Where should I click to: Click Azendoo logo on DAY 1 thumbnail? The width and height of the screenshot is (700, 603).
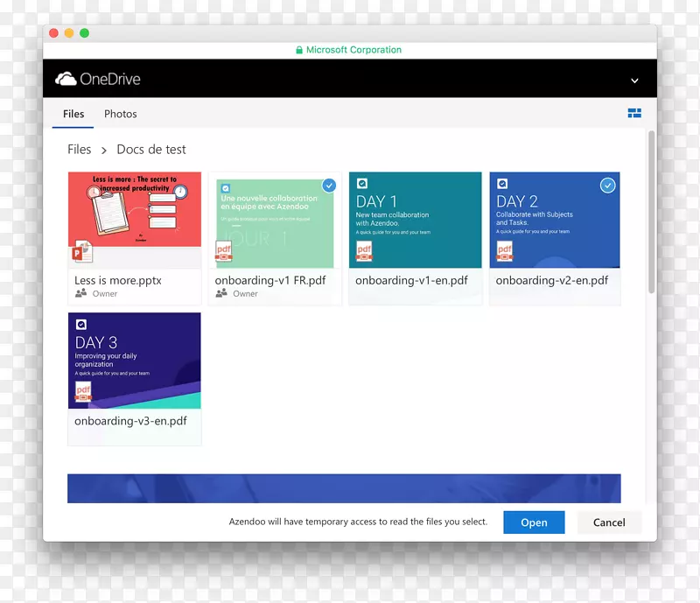(x=362, y=183)
